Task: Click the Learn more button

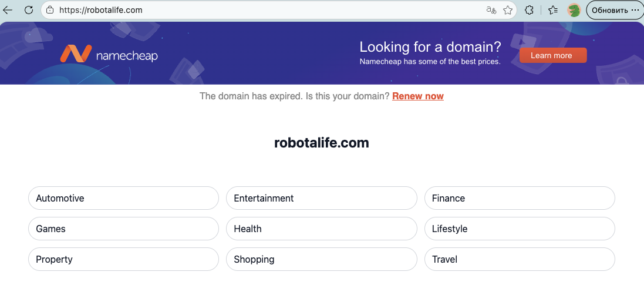Action: tap(552, 55)
